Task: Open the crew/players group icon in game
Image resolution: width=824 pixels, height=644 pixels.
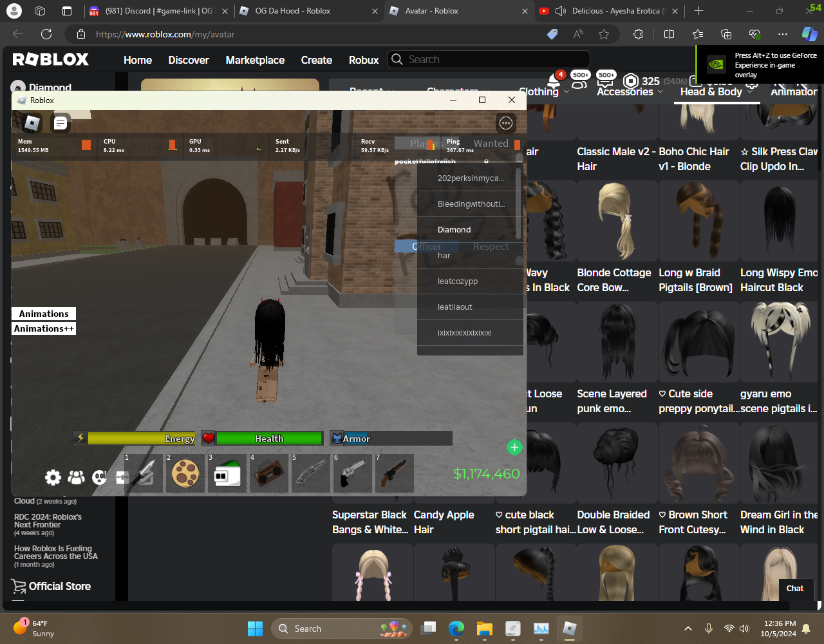Action: pyautogui.click(x=76, y=477)
